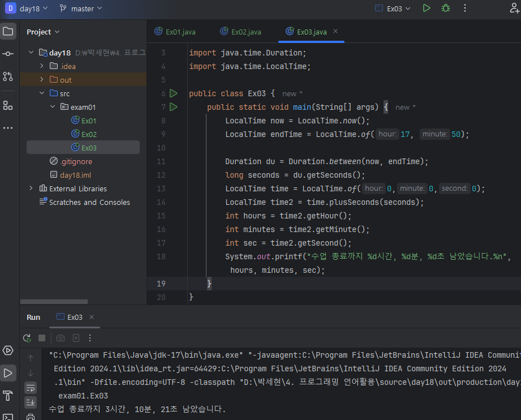Viewport: 521px width, 420px height.
Task: Collapse the src folder
Action: [x=42, y=93]
